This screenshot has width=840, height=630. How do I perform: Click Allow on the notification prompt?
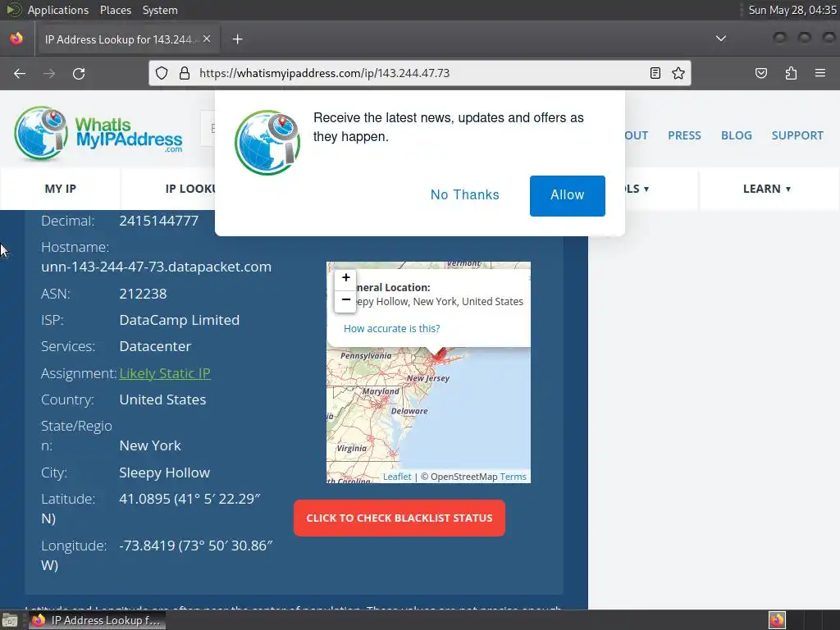568,196
